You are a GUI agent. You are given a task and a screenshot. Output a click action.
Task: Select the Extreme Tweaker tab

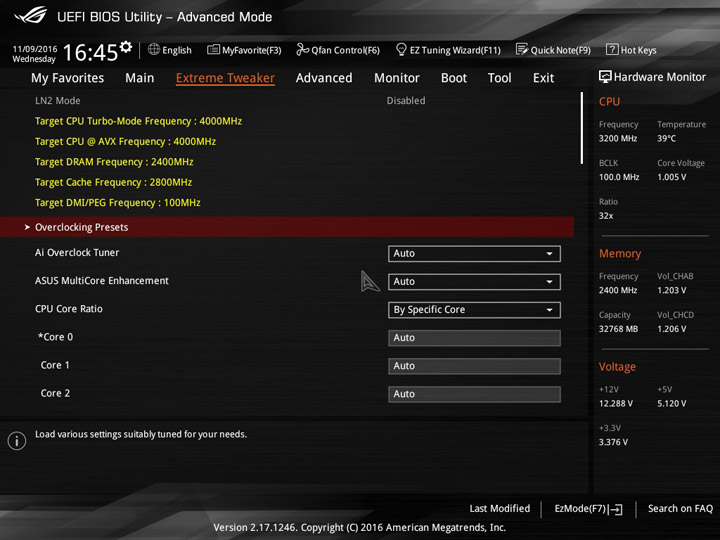click(x=225, y=78)
